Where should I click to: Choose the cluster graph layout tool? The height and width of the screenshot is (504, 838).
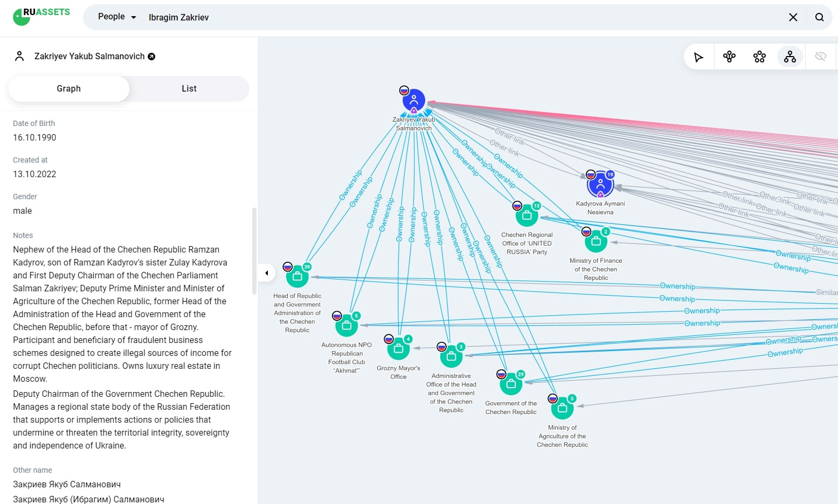[759, 57]
